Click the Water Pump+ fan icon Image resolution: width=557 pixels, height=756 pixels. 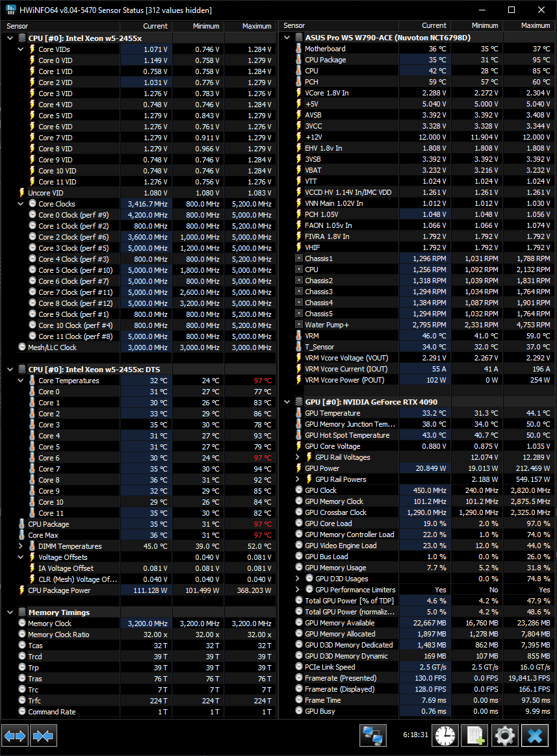click(299, 325)
